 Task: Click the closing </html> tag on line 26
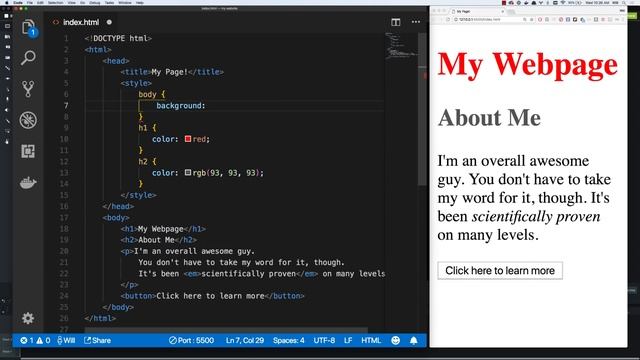click(x=100, y=318)
